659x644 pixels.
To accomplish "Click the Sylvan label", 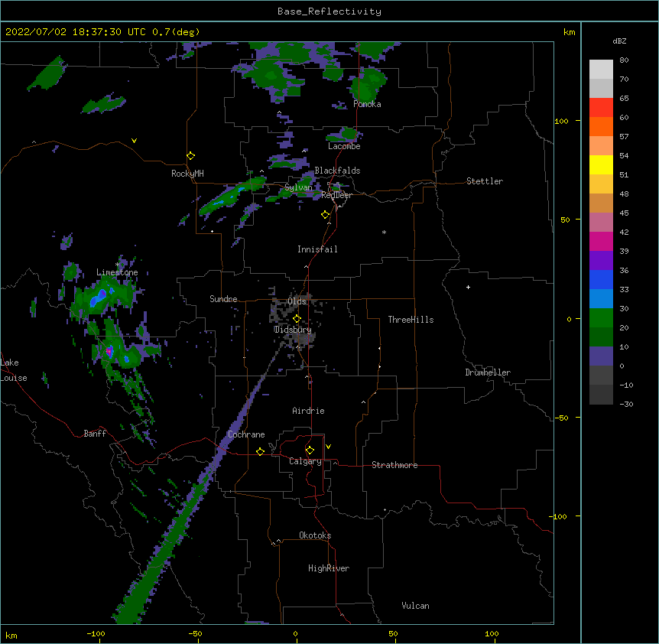I will (298, 187).
